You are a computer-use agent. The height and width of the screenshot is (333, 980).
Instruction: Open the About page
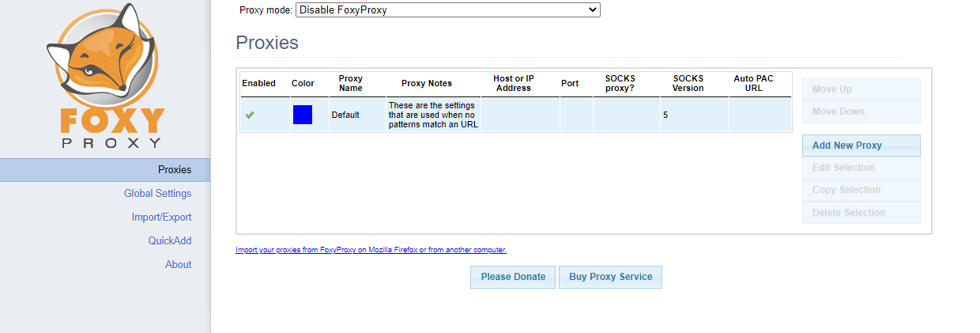point(178,264)
